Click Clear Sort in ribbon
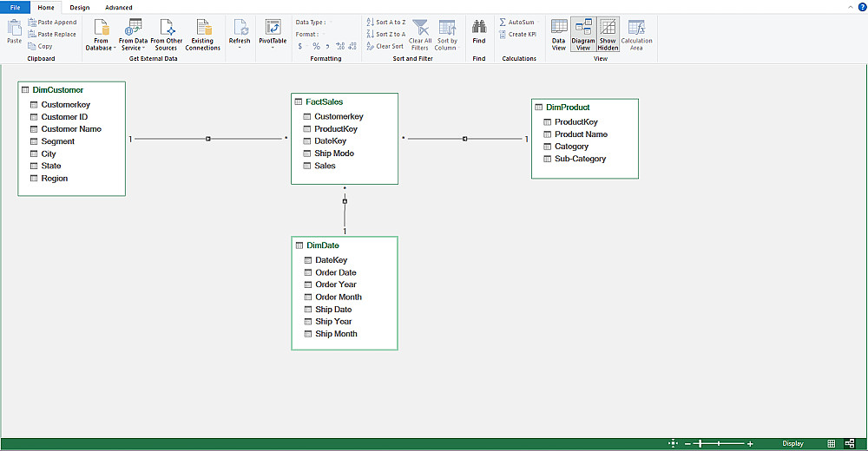Screen dimensions: 868x451 pos(385,47)
